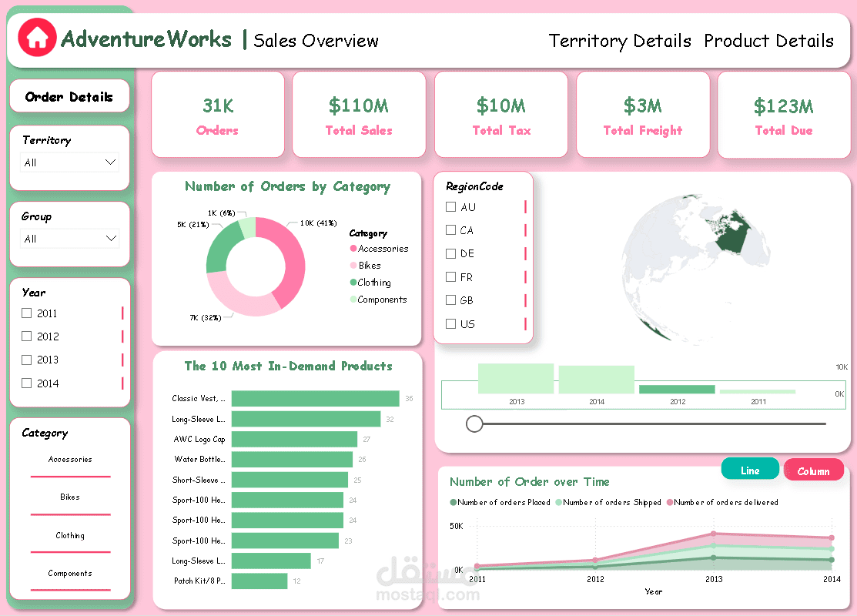The height and width of the screenshot is (616, 857).
Task: Click the $123M Total Due card
Action: pyautogui.click(x=784, y=115)
